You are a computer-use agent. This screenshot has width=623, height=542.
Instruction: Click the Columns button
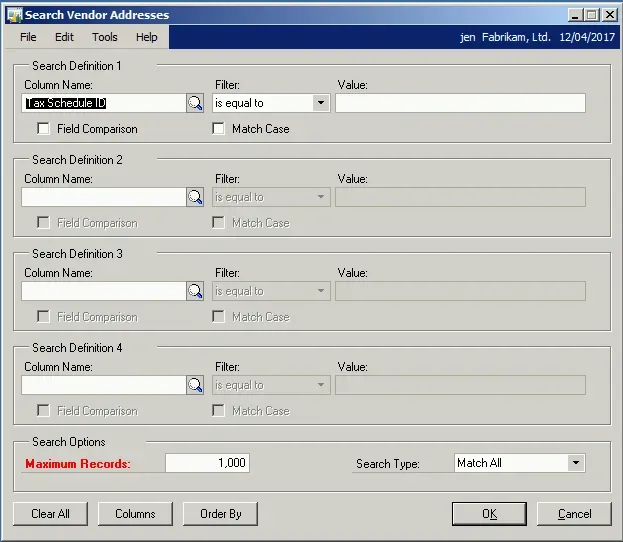pyautogui.click(x=135, y=514)
